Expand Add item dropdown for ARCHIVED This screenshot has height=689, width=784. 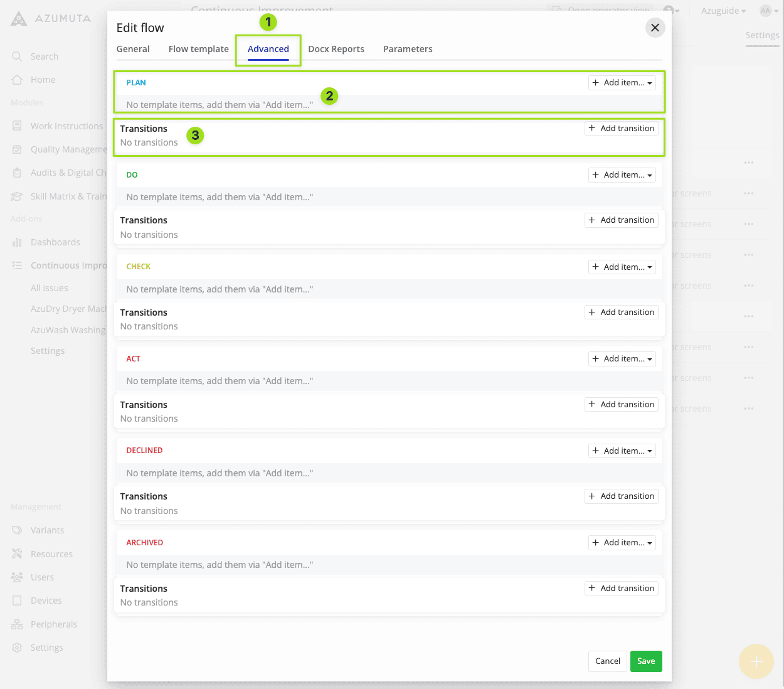pyautogui.click(x=622, y=543)
